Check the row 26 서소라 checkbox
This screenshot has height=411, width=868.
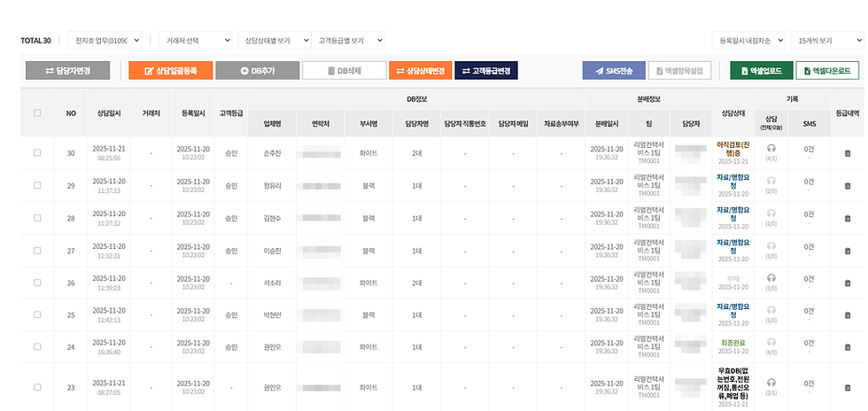pyautogui.click(x=37, y=283)
